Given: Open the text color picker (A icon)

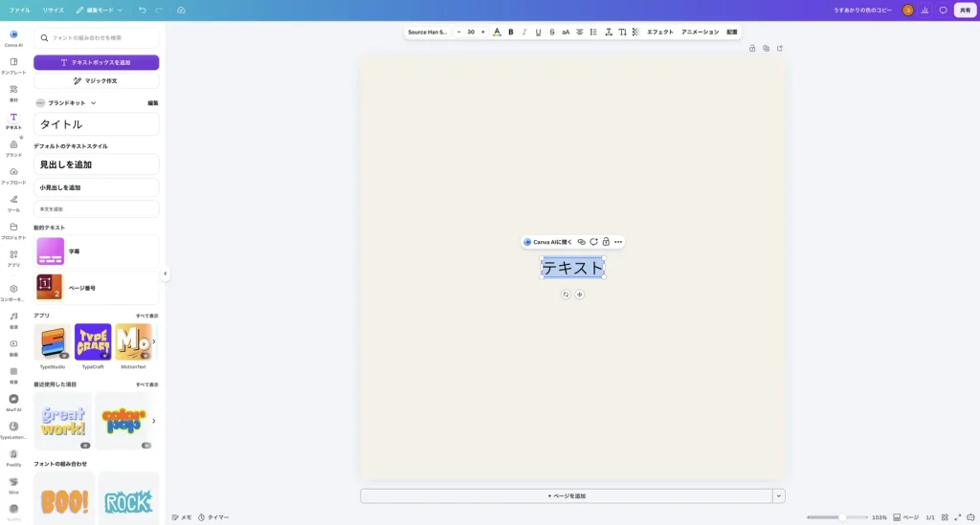Looking at the screenshot, I should pyautogui.click(x=497, y=32).
